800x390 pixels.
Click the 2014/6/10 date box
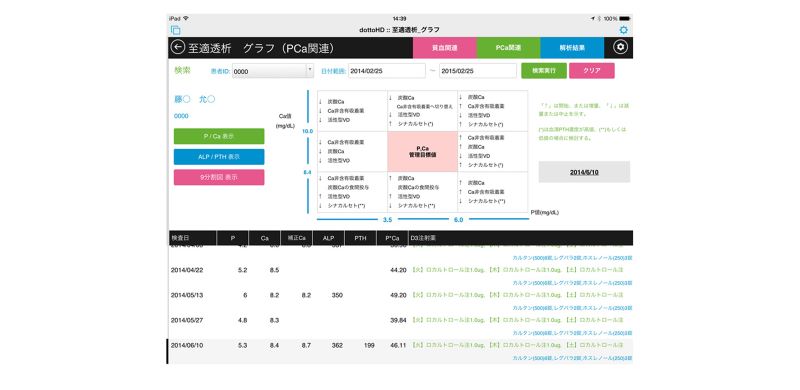tap(584, 172)
